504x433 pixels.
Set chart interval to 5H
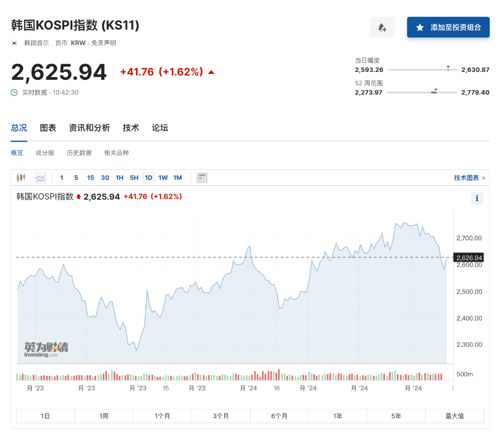tap(134, 177)
